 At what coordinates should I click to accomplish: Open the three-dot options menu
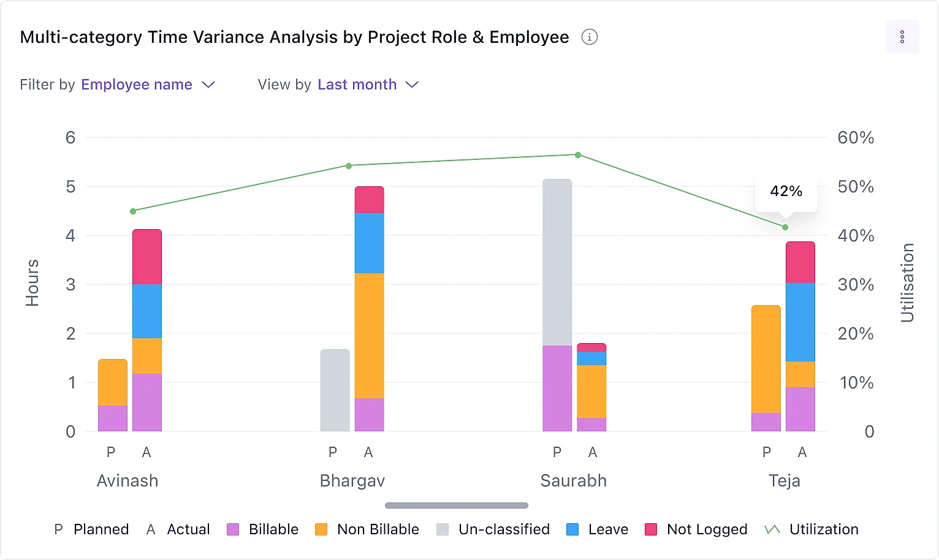coord(902,37)
